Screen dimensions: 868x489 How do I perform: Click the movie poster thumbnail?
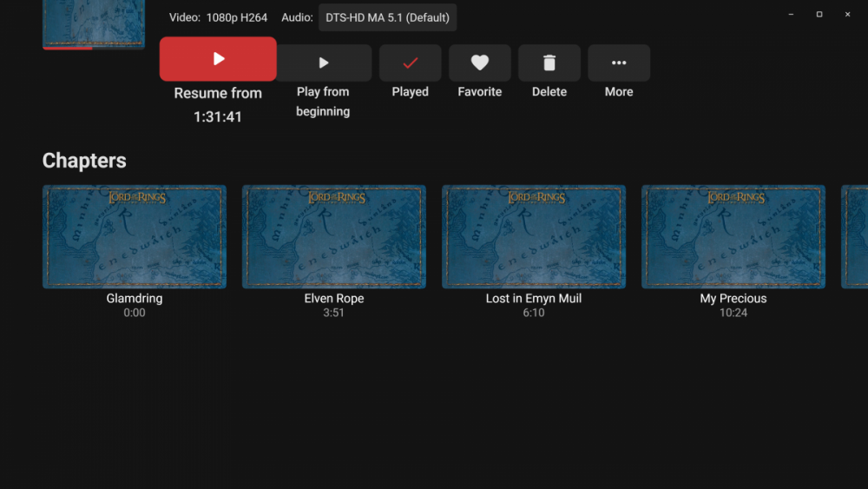(x=94, y=23)
